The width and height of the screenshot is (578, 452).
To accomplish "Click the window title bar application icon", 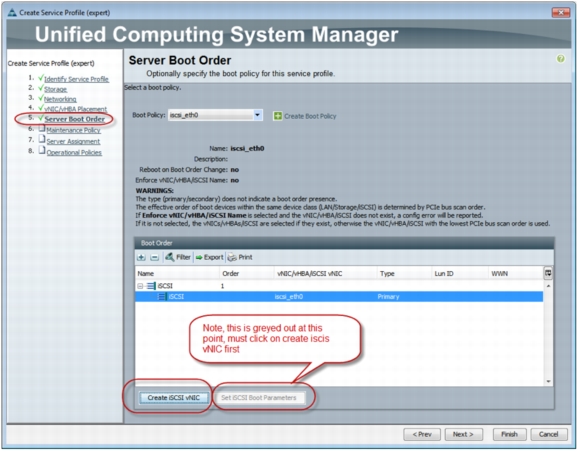I will [12, 13].
